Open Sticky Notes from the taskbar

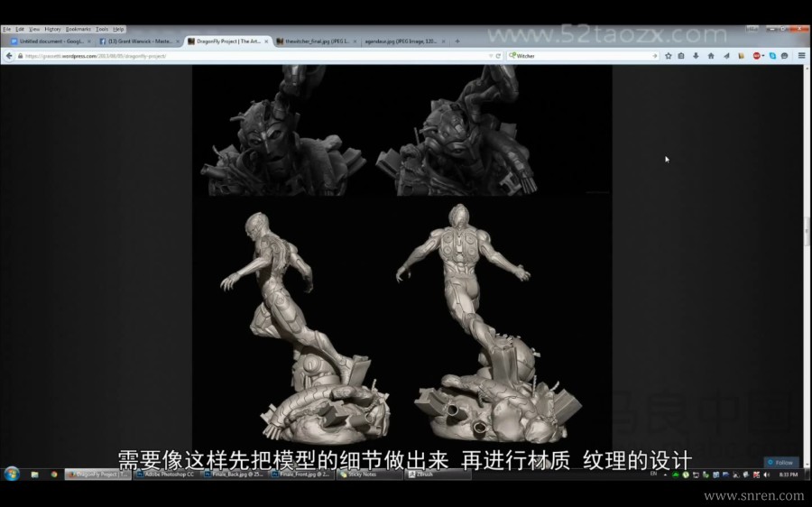370,474
